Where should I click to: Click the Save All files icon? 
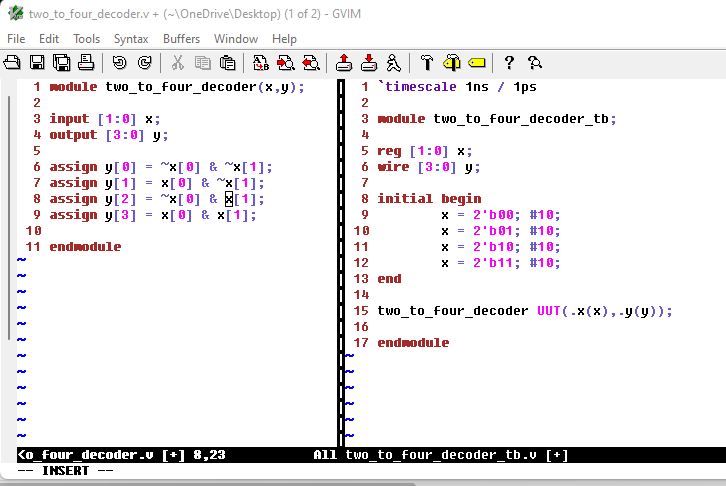(x=61, y=63)
